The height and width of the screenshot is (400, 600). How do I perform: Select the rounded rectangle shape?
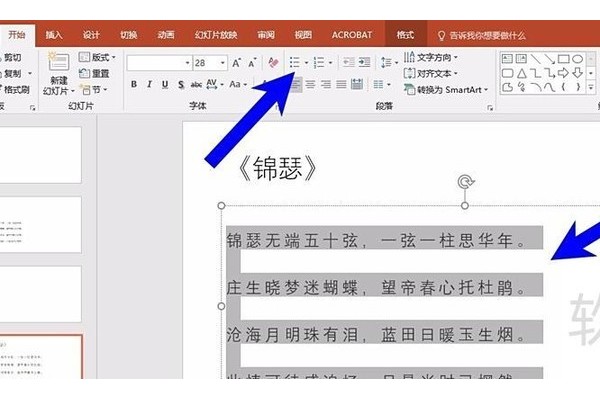[507, 73]
